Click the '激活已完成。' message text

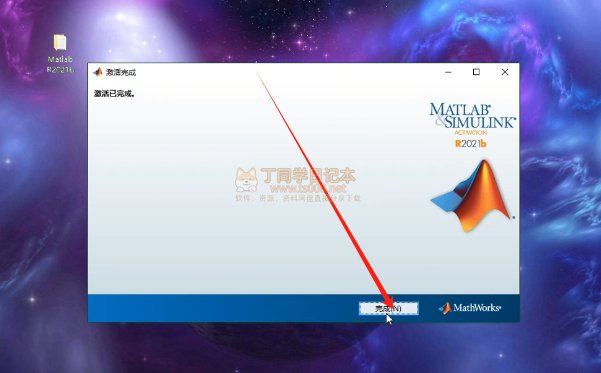coord(114,93)
